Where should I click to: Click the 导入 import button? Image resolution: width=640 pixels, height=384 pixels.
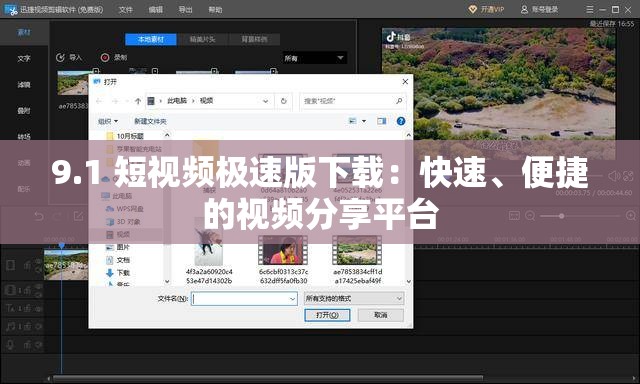(x=69, y=58)
